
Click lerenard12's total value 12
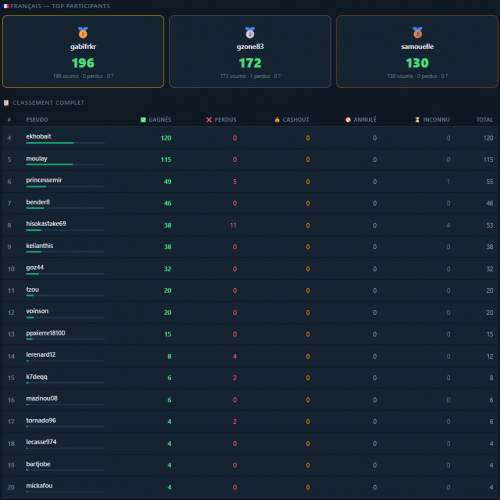[490, 356]
